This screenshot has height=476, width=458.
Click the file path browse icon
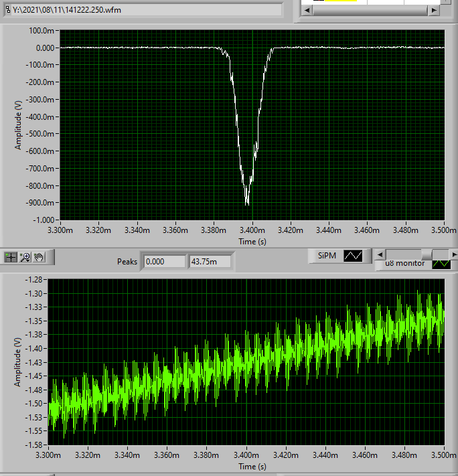(x=7, y=9)
